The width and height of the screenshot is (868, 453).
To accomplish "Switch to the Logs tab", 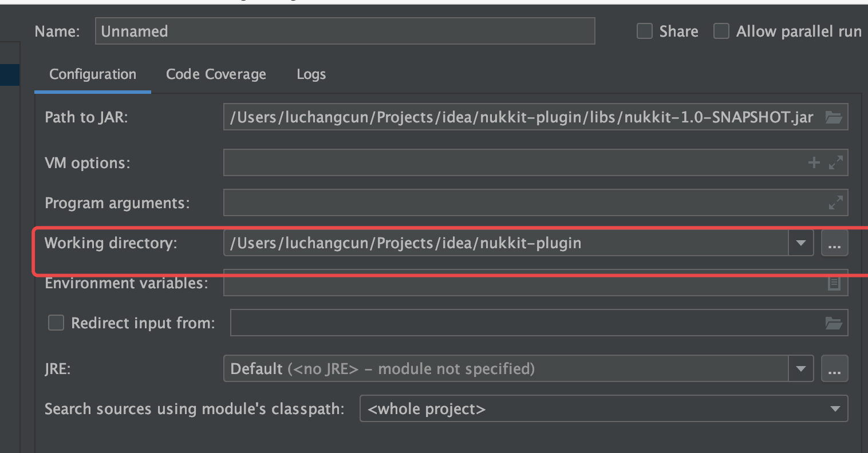I will click(311, 74).
